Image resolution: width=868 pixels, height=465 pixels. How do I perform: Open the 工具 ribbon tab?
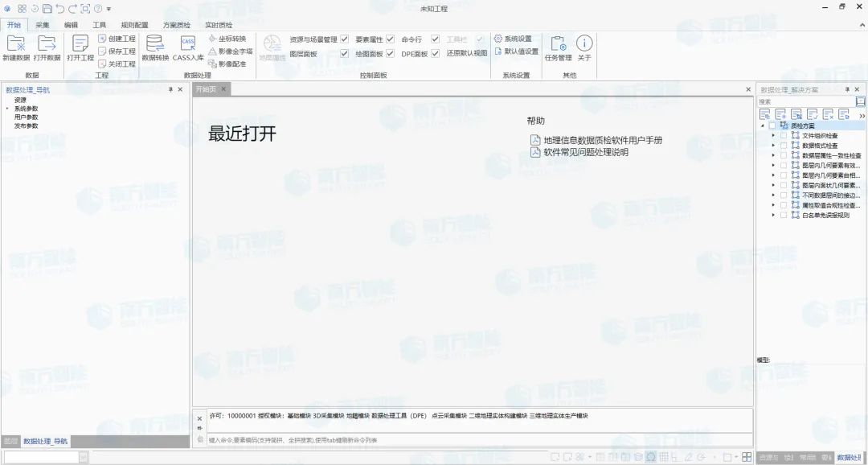point(99,25)
